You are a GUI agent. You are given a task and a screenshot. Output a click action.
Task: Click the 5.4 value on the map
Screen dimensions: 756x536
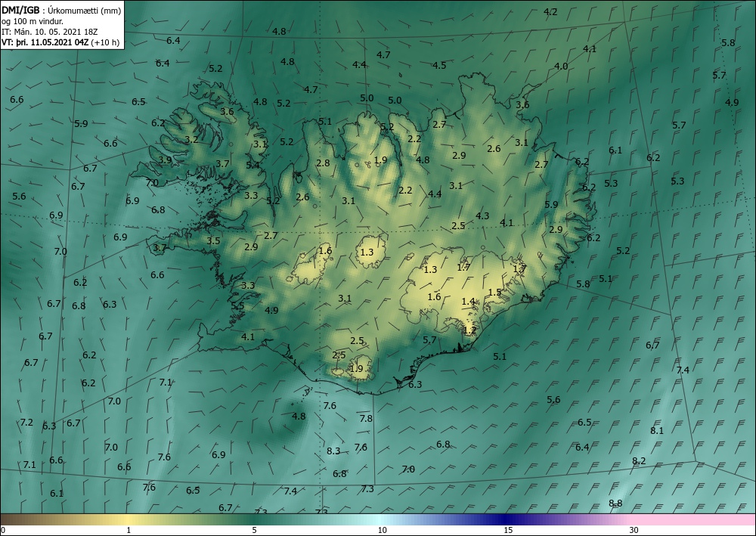click(253, 166)
